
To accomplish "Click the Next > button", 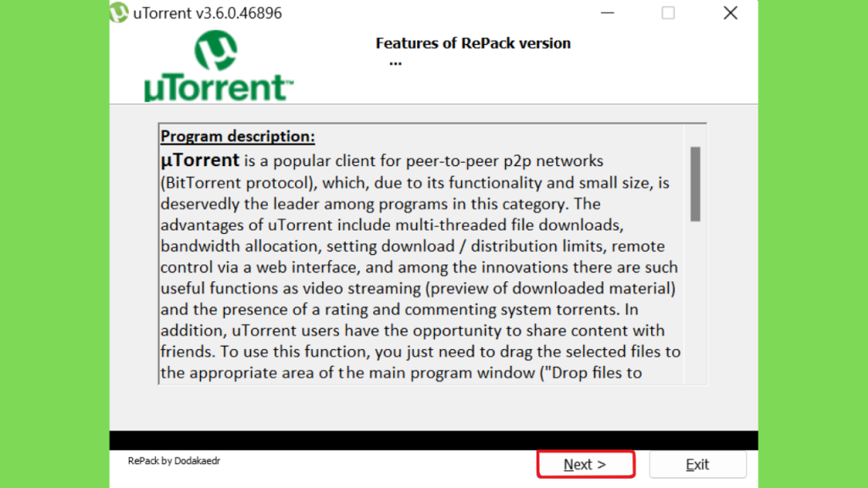I will 585,464.
